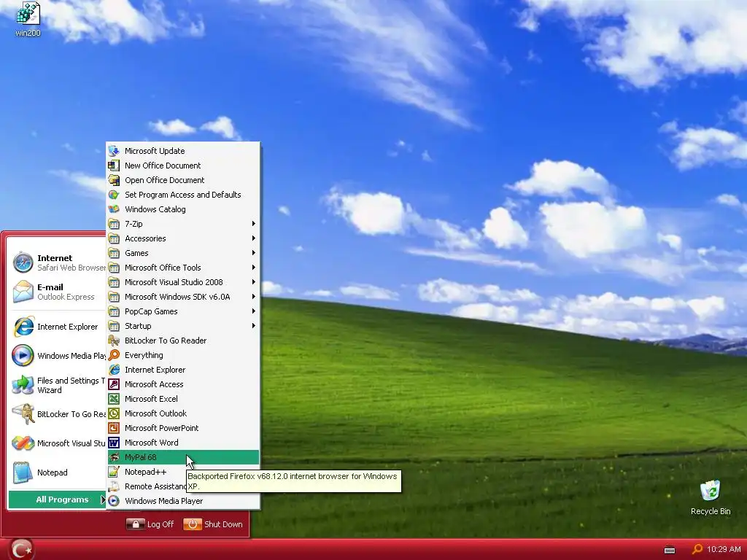This screenshot has height=560, width=747.
Task: Click the Log Off button
Action: coord(150,524)
